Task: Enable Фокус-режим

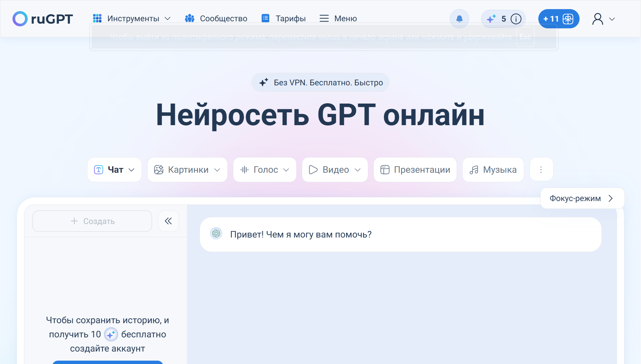Action: [582, 198]
